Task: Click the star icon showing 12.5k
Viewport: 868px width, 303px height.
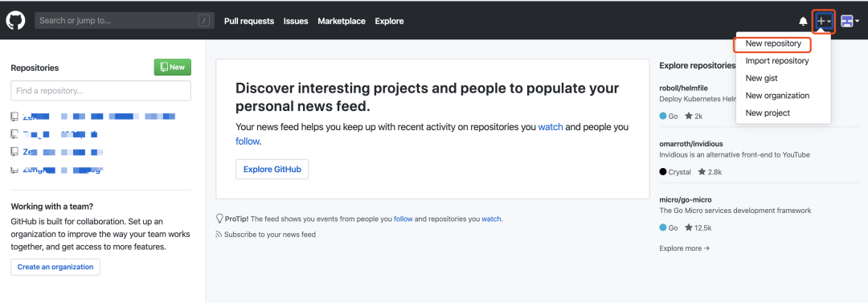Action: pos(689,227)
